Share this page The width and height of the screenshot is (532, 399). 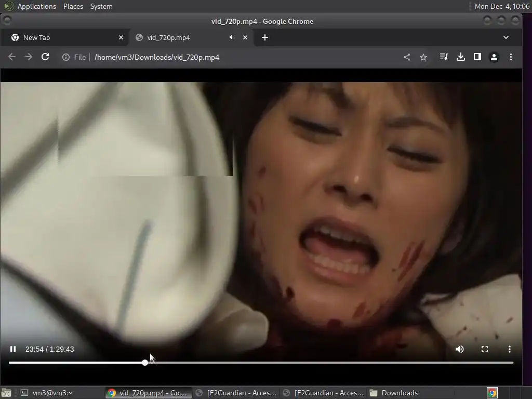(406, 57)
